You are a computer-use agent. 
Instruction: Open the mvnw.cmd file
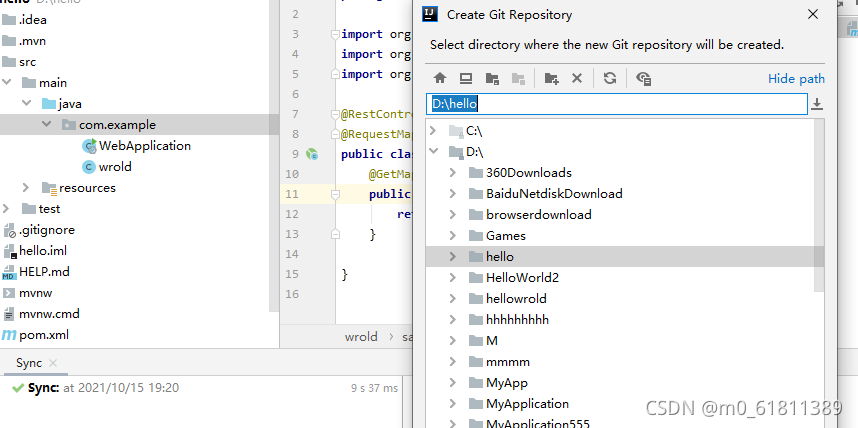coord(42,314)
